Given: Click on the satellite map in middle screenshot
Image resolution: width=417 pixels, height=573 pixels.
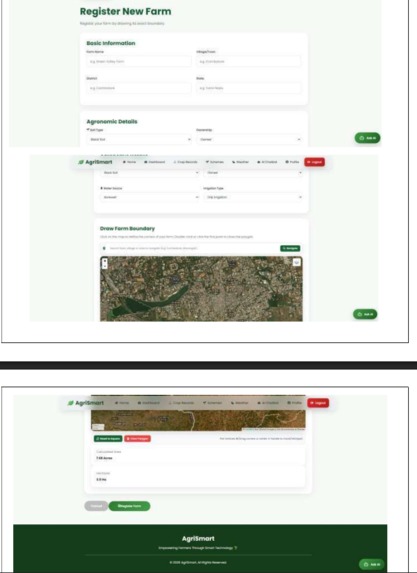Looking at the screenshot, I should [201, 289].
